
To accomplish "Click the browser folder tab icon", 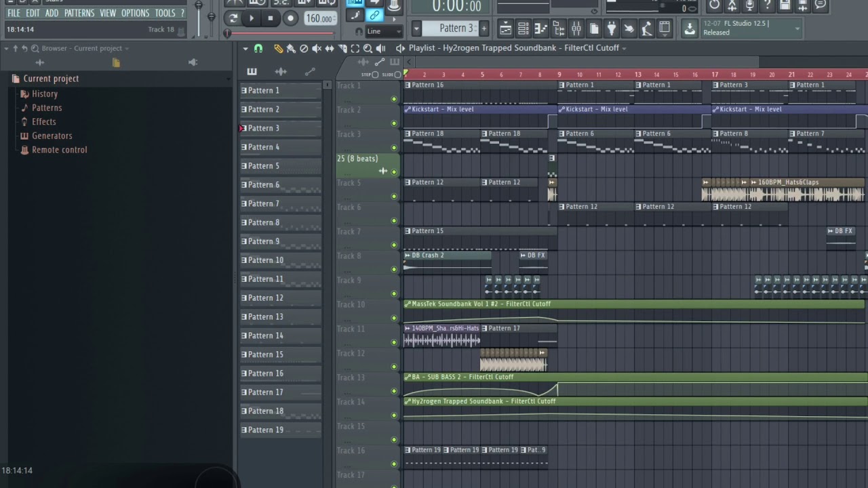I will [116, 62].
